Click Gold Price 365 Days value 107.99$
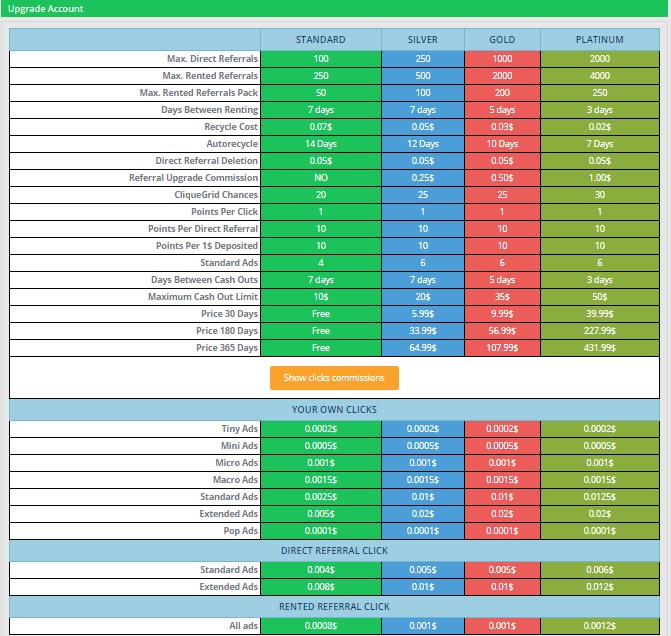This screenshot has height=636, width=671. [x=502, y=348]
